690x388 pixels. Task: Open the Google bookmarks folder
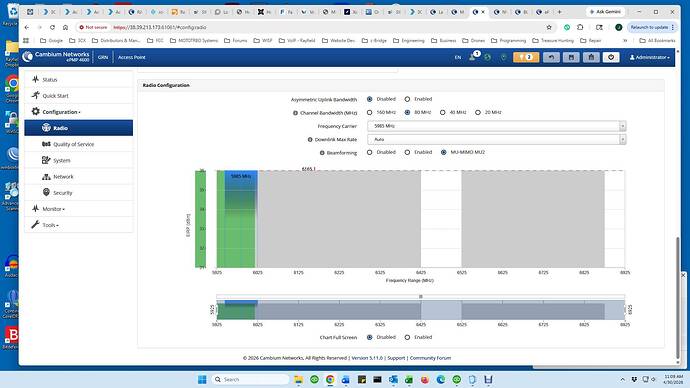coord(51,40)
